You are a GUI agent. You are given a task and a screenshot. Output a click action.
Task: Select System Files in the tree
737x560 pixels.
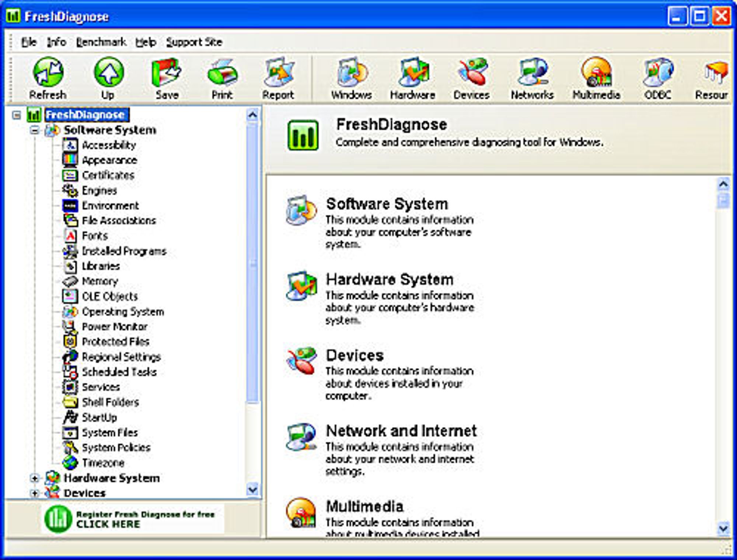(x=109, y=432)
